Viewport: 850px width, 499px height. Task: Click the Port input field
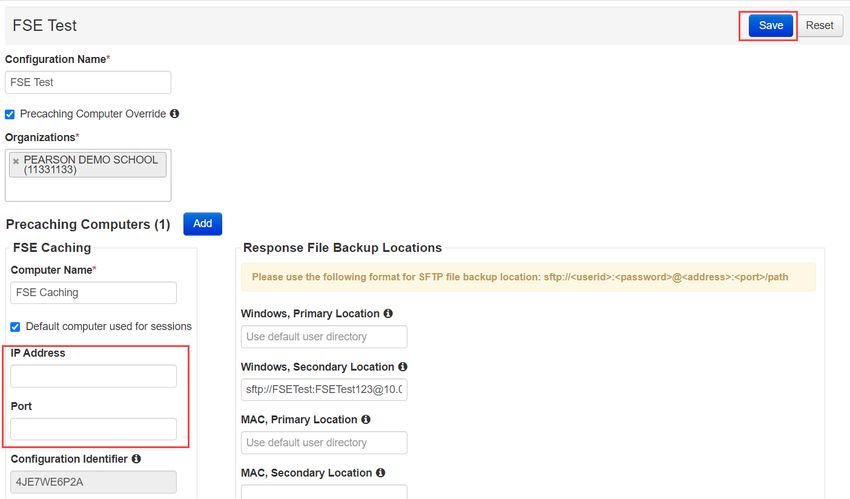[93, 429]
